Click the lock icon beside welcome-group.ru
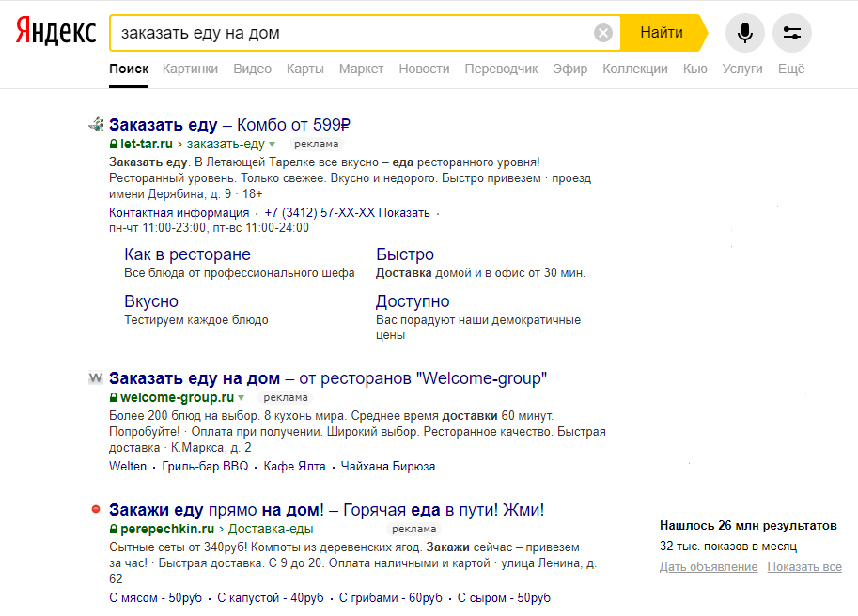858x616 pixels. 114,397
